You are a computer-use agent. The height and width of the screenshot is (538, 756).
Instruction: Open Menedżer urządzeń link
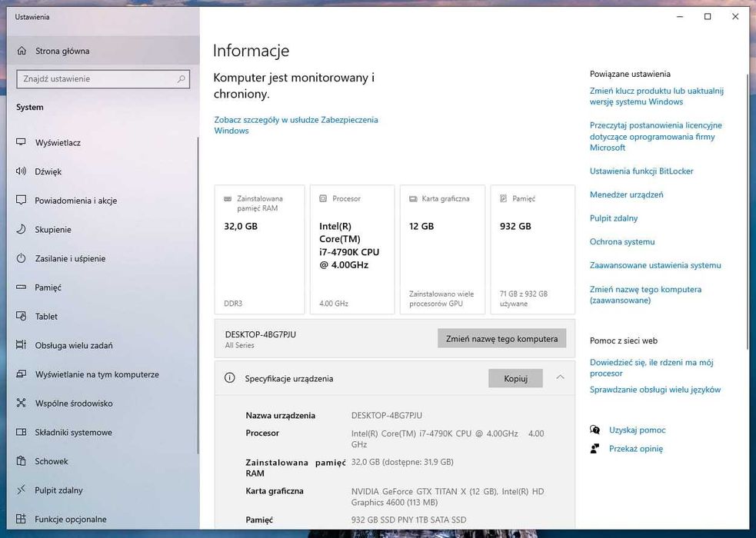pyautogui.click(x=626, y=194)
